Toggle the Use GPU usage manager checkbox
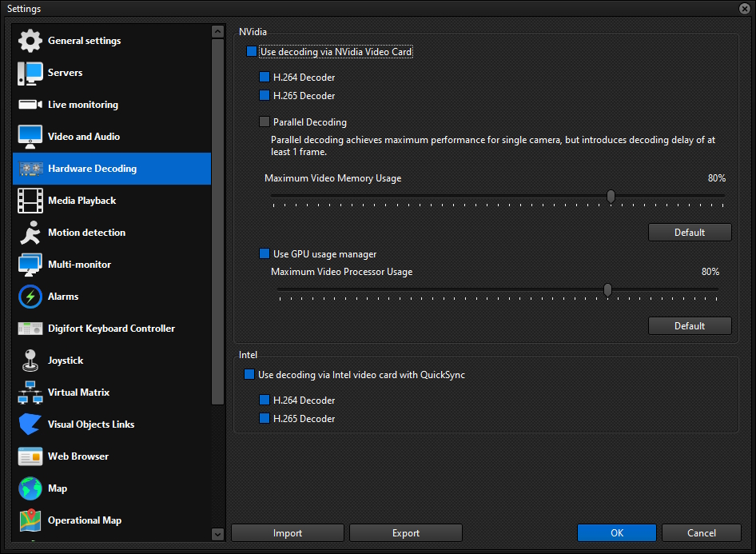This screenshot has width=756, height=554. pyautogui.click(x=265, y=254)
